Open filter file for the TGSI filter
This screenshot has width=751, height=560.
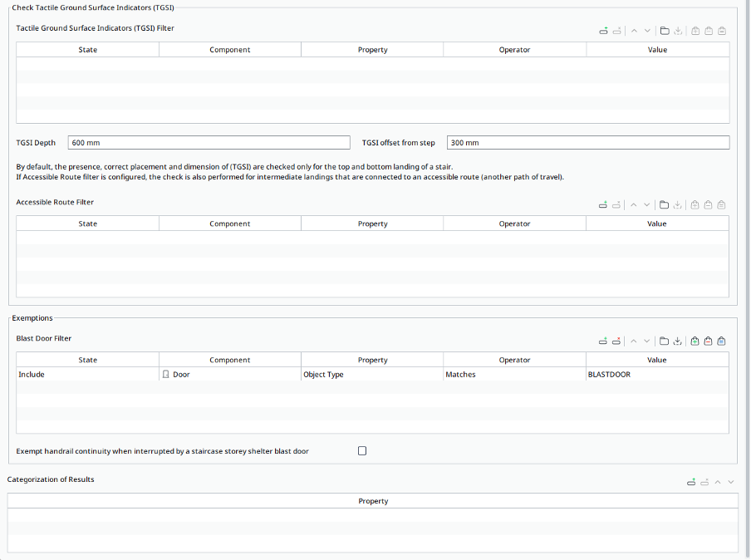click(x=665, y=32)
